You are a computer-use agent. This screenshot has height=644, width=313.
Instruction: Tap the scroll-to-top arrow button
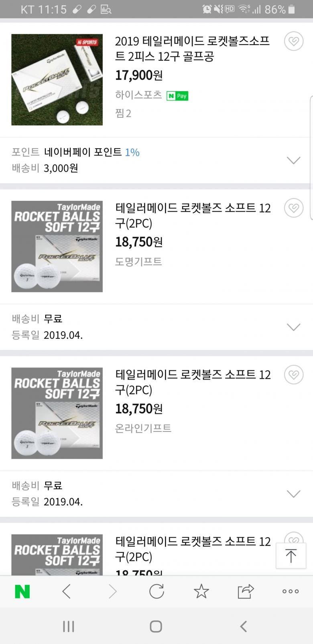[x=291, y=556]
